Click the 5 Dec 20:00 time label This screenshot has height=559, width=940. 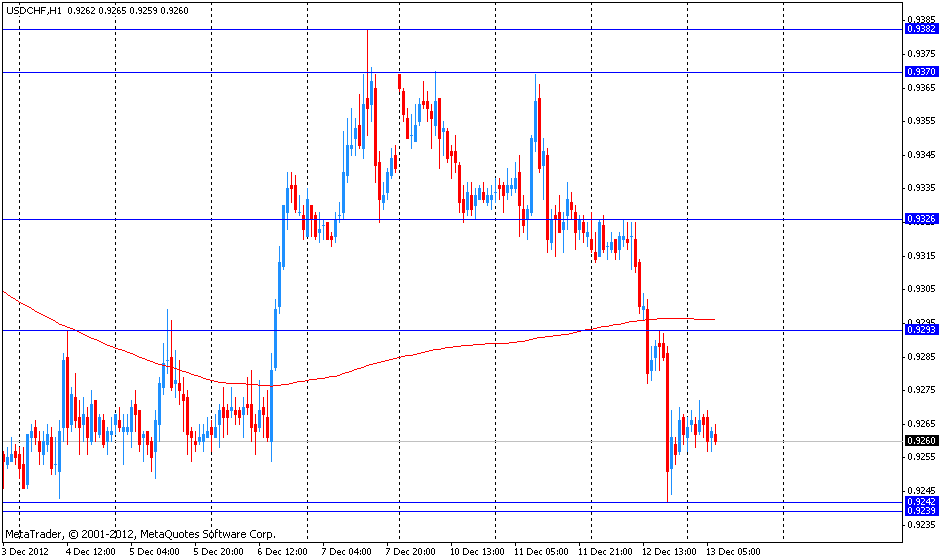pyautogui.click(x=218, y=552)
